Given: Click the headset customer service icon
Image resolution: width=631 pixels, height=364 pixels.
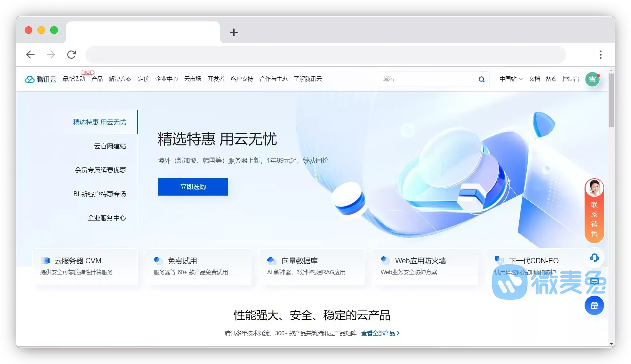Looking at the screenshot, I should tap(594, 258).
